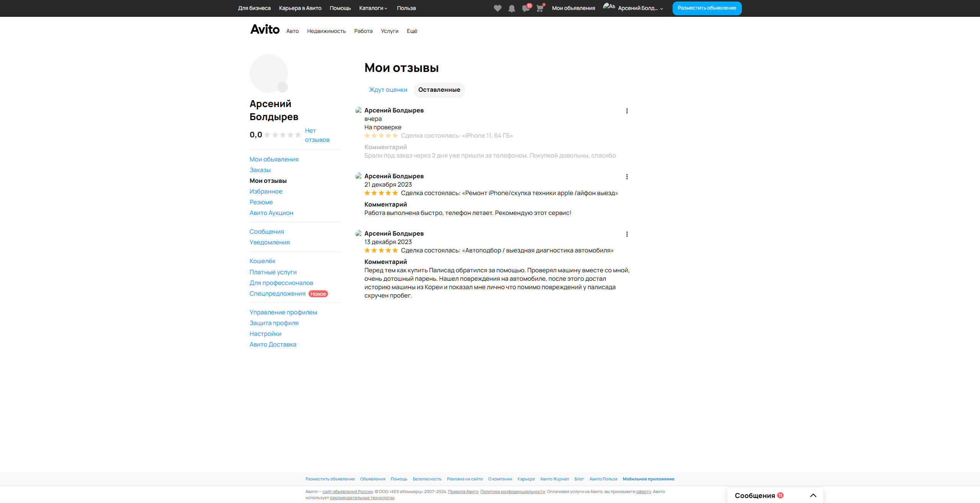Open Спецпредложения link with Новое badge
Viewport: 980px width, 503px height.
(277, 293)
